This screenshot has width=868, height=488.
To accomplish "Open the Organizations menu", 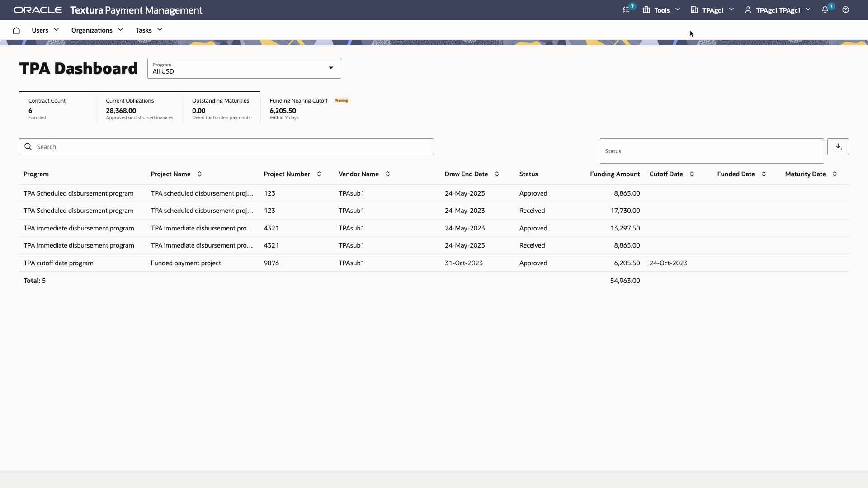I will tap(97, 30).
